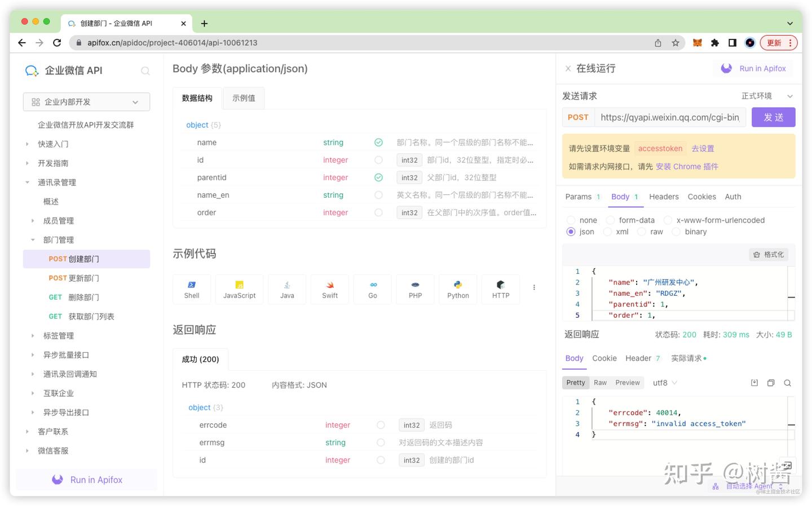Switch to the 数据结构 tab
Viewport: 812px width, 506px height.
point(197,98)
